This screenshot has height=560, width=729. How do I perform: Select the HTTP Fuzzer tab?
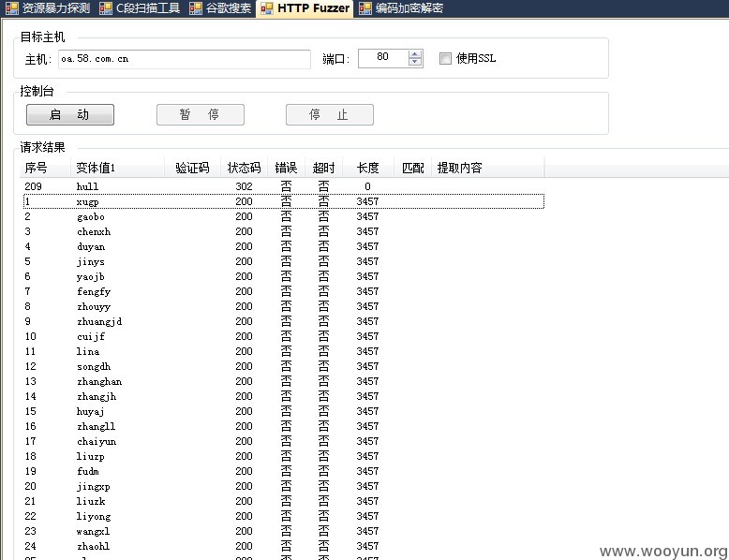tap(305, 8)
